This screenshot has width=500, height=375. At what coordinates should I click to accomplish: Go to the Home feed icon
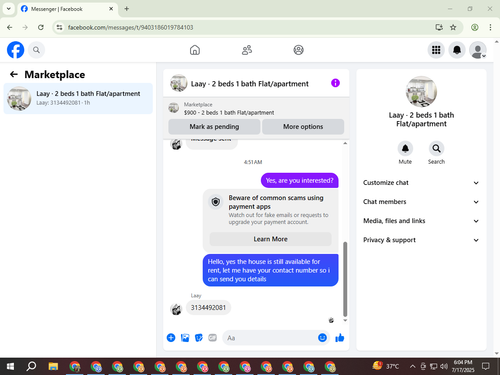[195, 50]
